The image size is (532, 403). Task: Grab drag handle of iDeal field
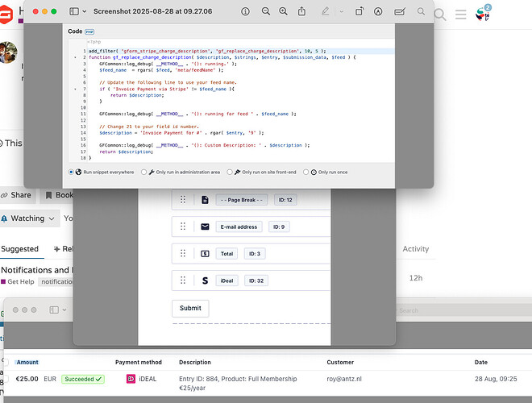[183, 280]
